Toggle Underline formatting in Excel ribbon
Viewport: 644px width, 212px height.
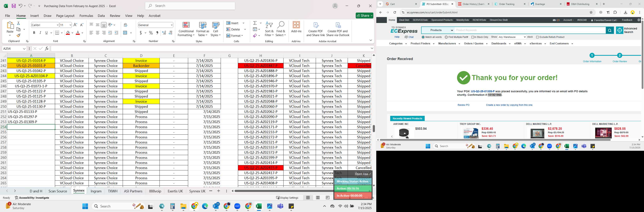[x=46, y=33]
